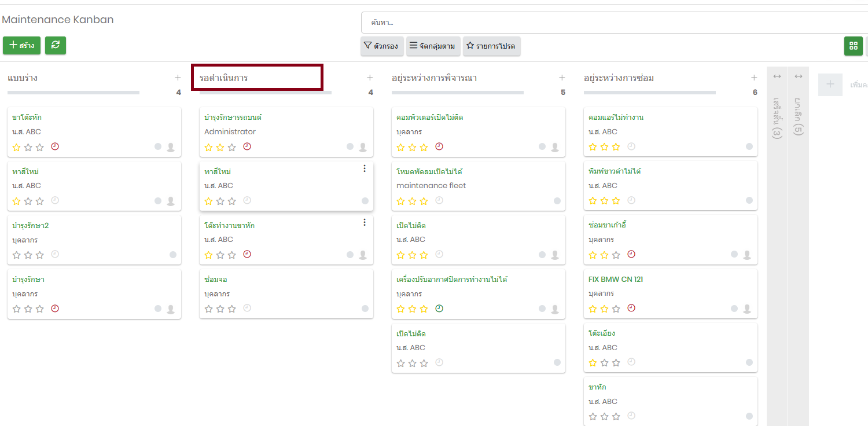The height and width of the screenshot is (426, 868).
Task: Click the assignee avatar on บำรุงรักษารถยนต์ card
Action: pos(363,147)
